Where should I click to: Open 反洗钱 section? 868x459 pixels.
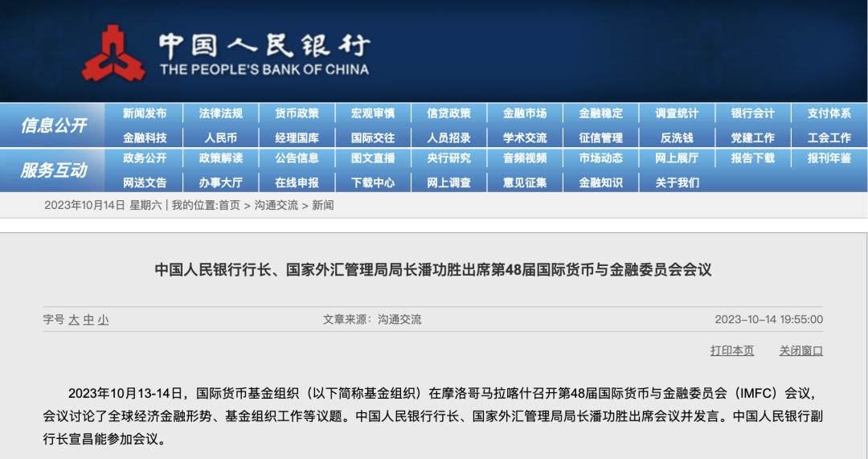point(677,138)
